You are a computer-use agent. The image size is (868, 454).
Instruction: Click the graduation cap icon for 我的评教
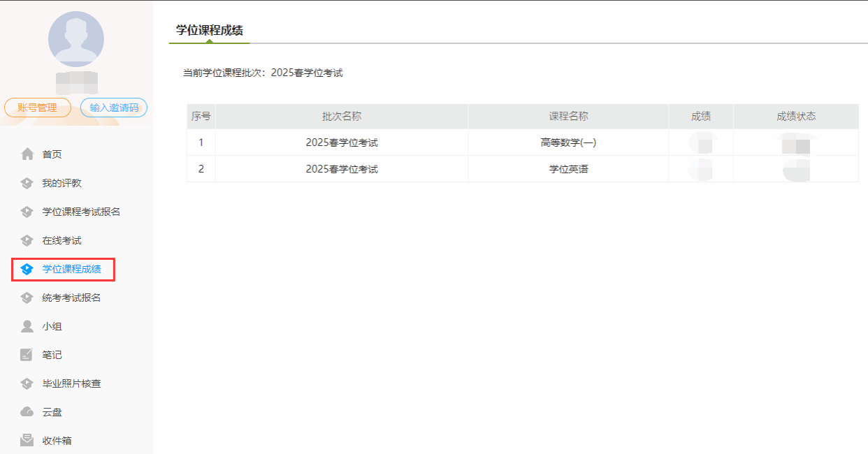pyautogui.click(x=27, y=183)
